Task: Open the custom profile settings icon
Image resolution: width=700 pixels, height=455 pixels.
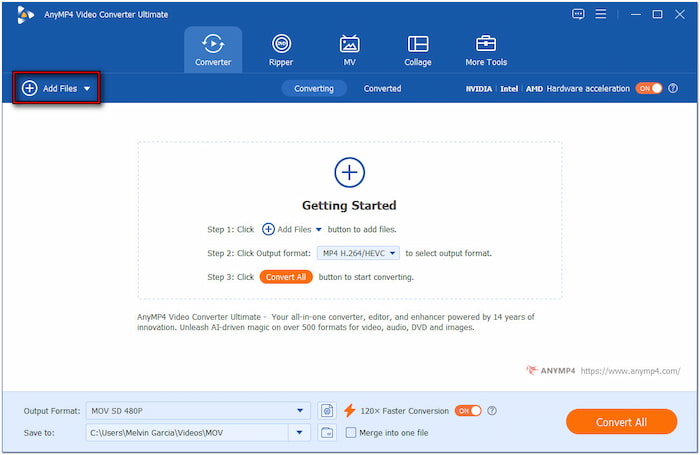Action: (x=327, y=411)
